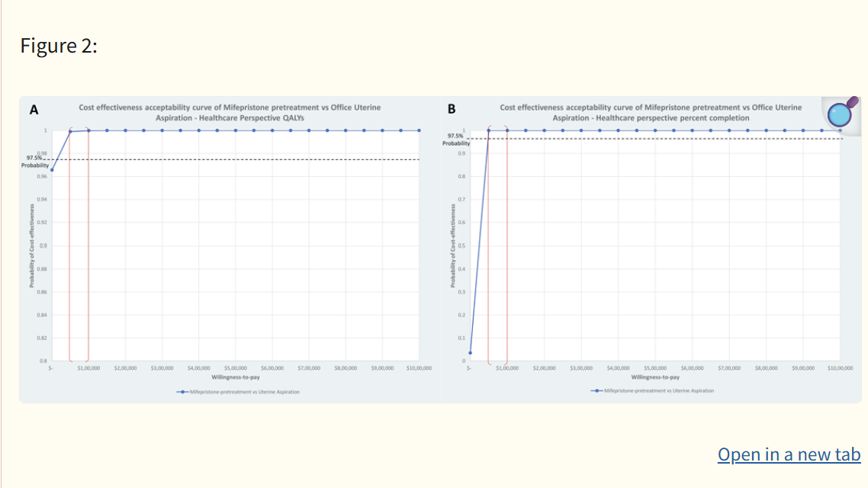Click the legend marker under panel A
Viewport: 868px width, 488px height.
181,392
